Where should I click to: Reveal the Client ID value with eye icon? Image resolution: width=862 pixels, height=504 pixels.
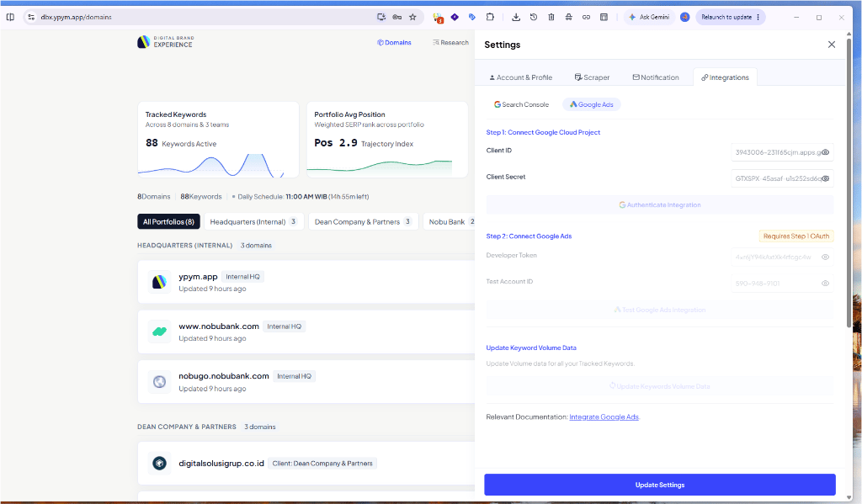825,152
